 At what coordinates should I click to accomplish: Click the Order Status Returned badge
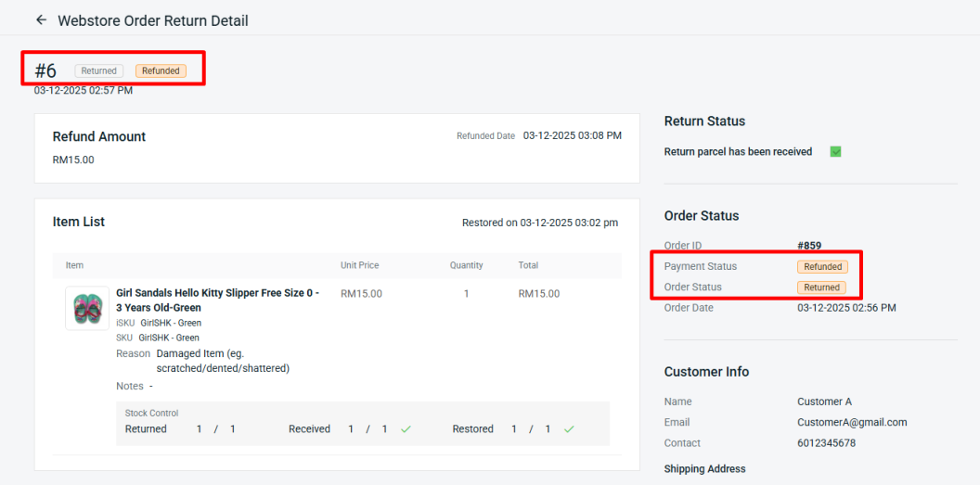pos(821,287)
